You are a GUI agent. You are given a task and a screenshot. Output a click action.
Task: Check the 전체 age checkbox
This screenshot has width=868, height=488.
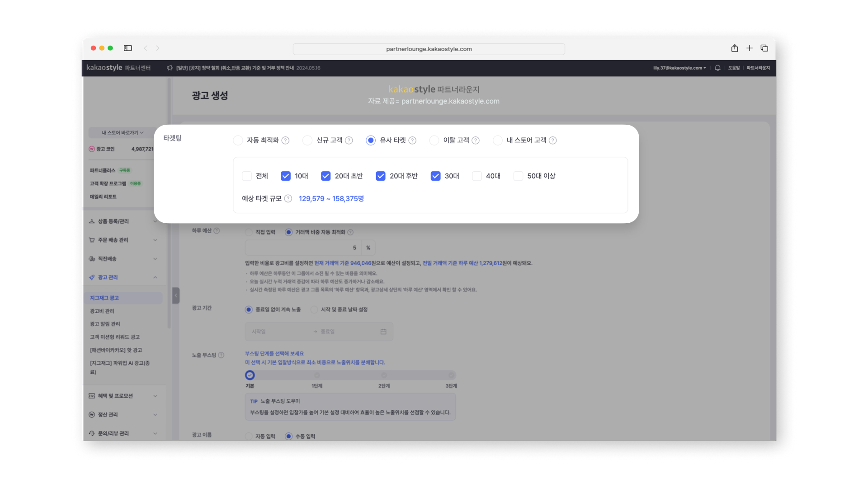click(247, 176)
